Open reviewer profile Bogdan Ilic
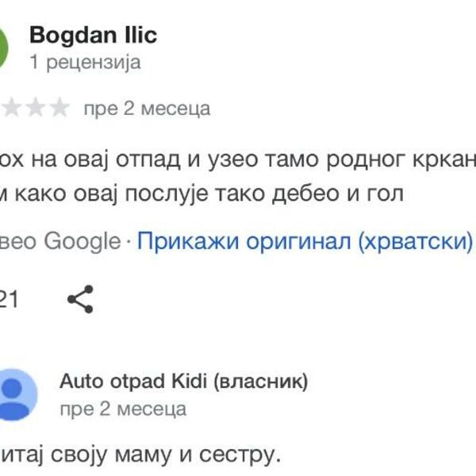Image resolution: width=476 pixels, height=476 pixels. (x=93, y=35)
